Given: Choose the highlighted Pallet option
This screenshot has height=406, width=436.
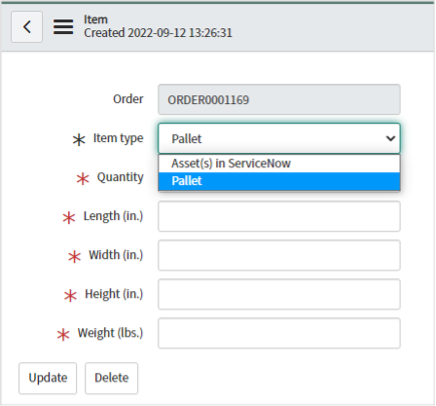Looking at the screenshot, I should pyautogui.click(x=279, y=181).
